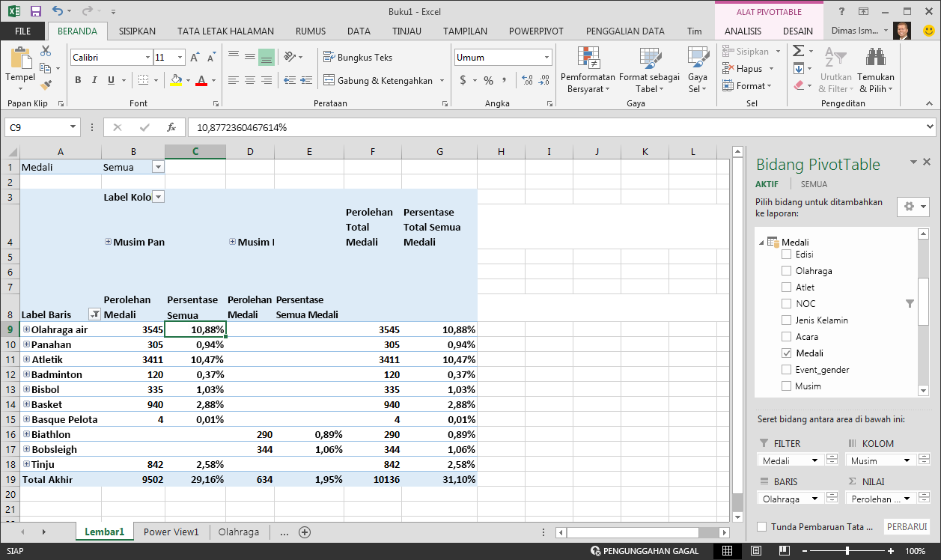Viewport: 941px width, 560px height.
Task: Add new sheet with plus icon
Action: (305, 532)
